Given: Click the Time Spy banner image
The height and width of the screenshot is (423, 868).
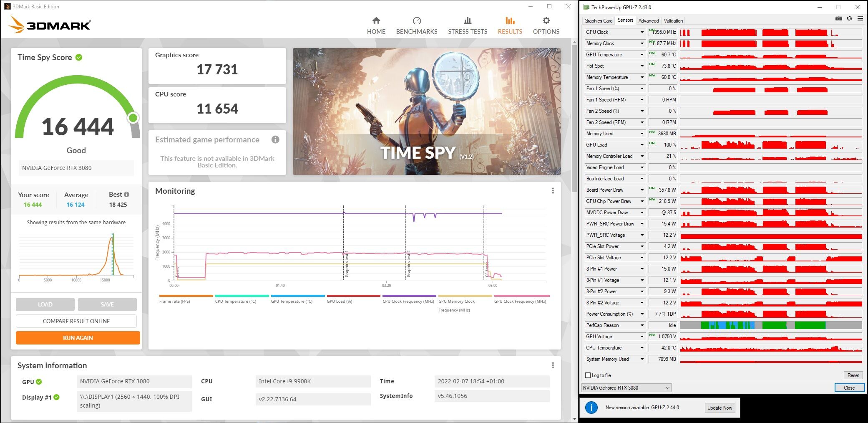Looking at the screenshot, I should [x=427, y=111].
